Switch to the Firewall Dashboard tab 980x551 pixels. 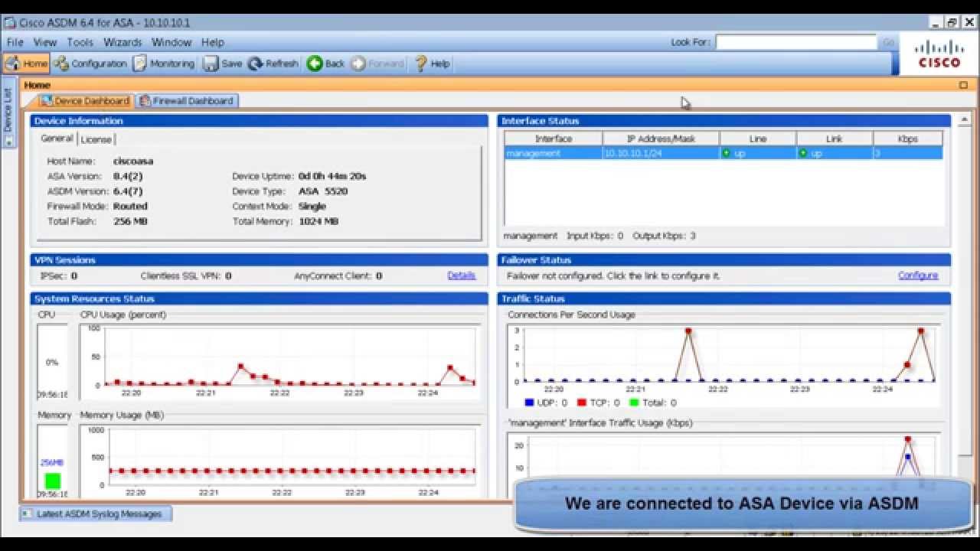point(187,101)
